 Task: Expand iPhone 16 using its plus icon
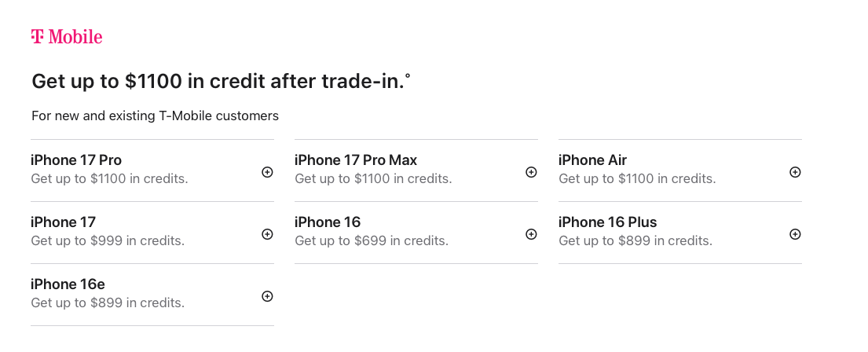click(531, 234)
